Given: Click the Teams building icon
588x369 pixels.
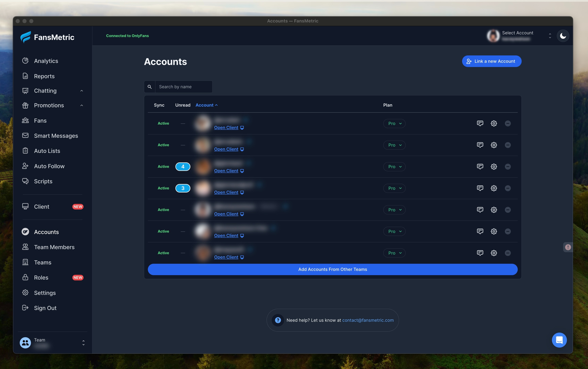Looking at the screenshot, I should [x=25, y=262].
